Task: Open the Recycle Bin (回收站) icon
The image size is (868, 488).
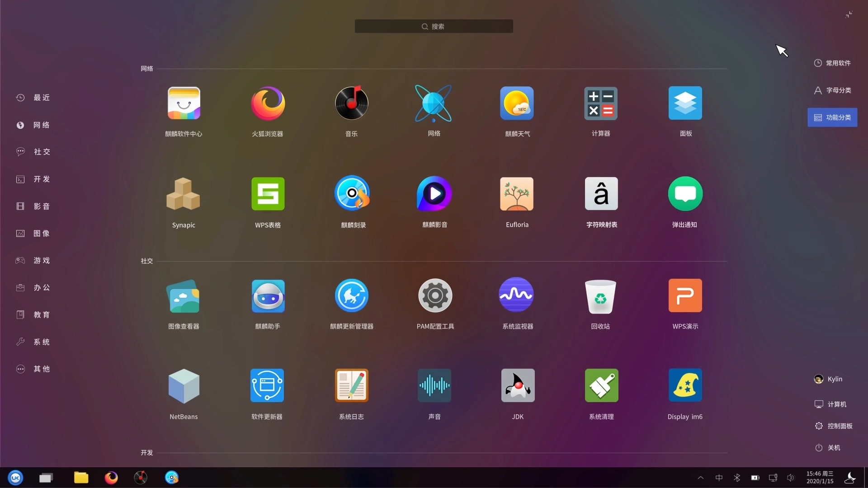Action: (600, 296)
